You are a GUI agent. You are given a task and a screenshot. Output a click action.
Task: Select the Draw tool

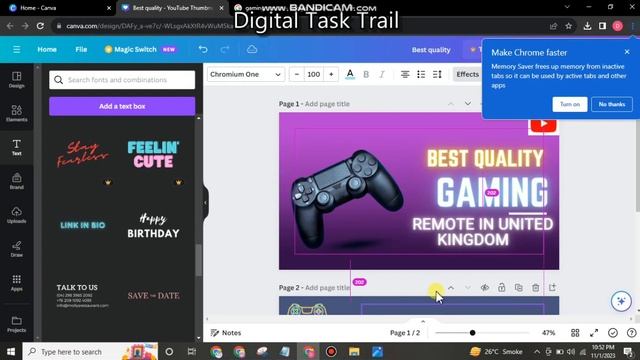pos(16,249)
